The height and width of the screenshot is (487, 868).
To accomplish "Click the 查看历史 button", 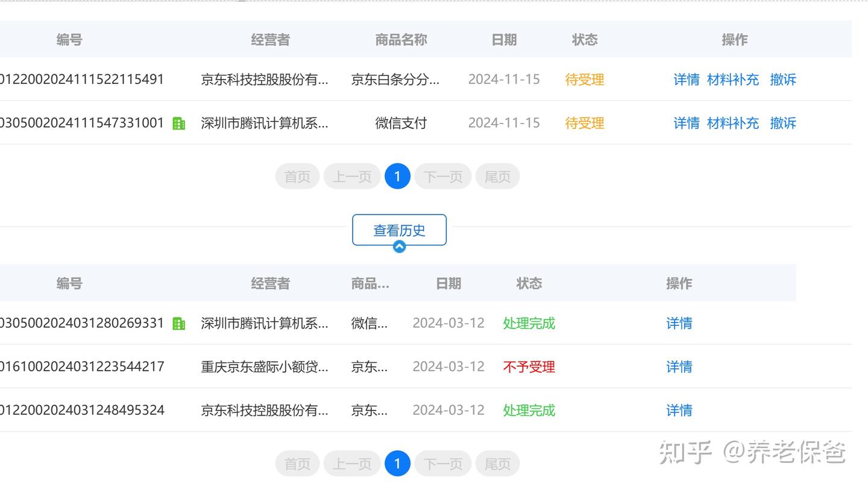I will click(x=399, y=230).
